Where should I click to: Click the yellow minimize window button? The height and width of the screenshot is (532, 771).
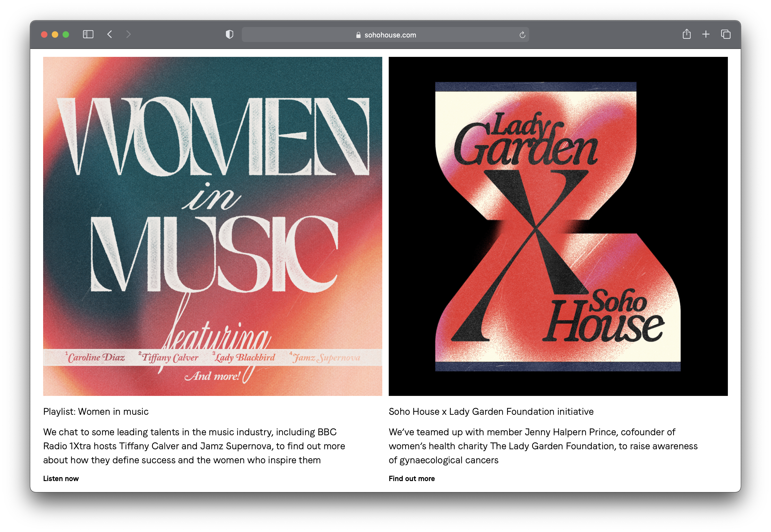point(55,35)
